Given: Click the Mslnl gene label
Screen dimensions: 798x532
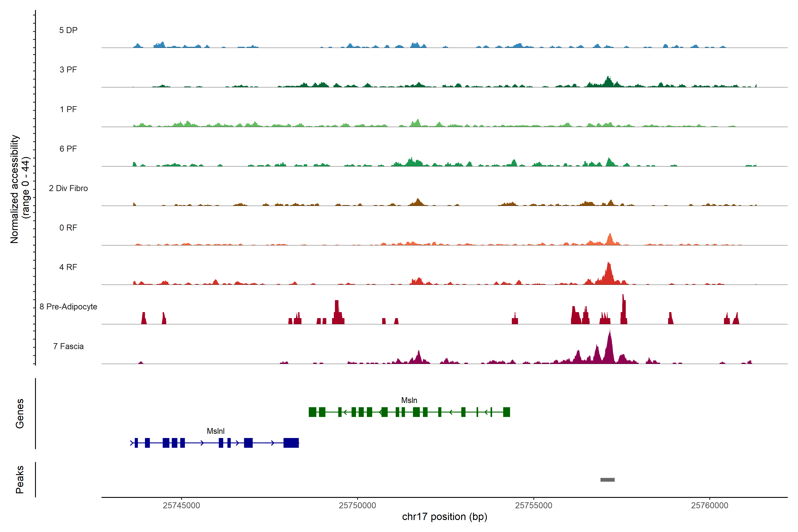Looking at the screenshot, I should 215,431.
